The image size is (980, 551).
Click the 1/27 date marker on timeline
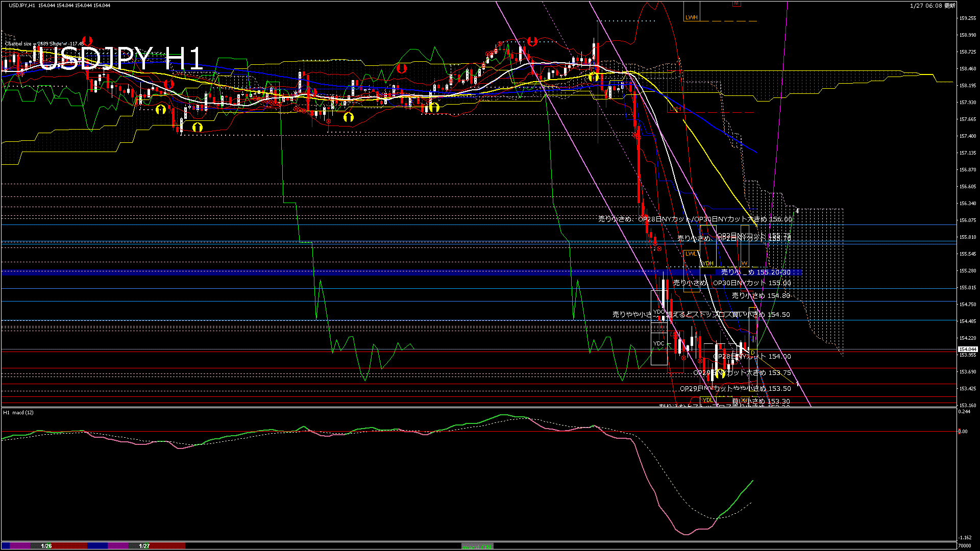coord(144,546)
